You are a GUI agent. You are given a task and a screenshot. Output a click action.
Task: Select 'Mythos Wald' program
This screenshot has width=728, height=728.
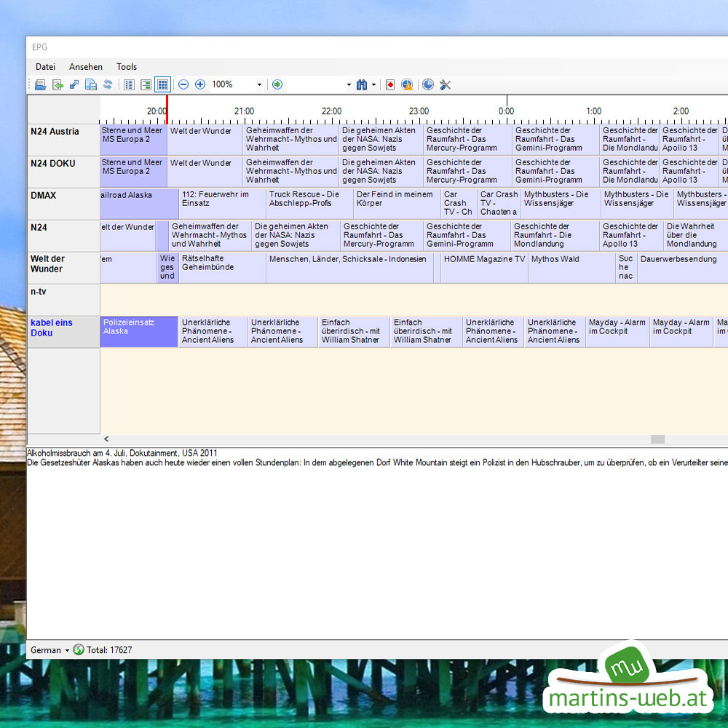[572, 268]
